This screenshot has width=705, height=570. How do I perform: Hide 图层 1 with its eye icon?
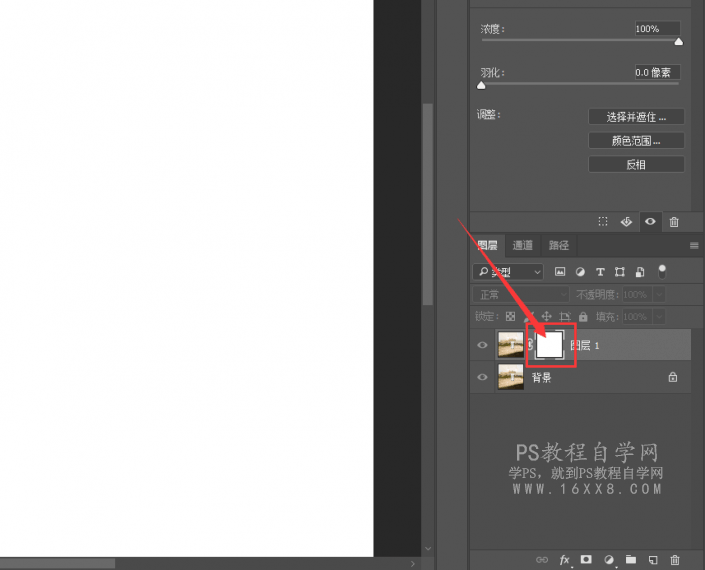[482, 345]
